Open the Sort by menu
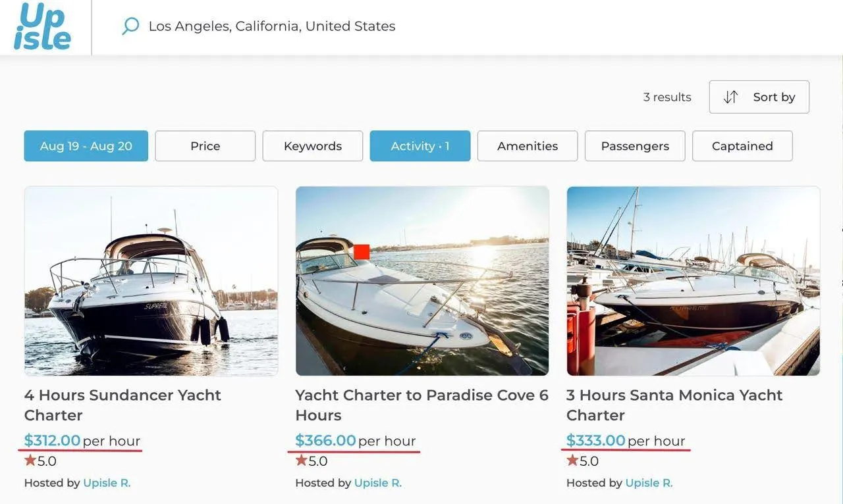The height and width of the screenshot is (504, 843). pyautogui.click(x=759, y=97)
